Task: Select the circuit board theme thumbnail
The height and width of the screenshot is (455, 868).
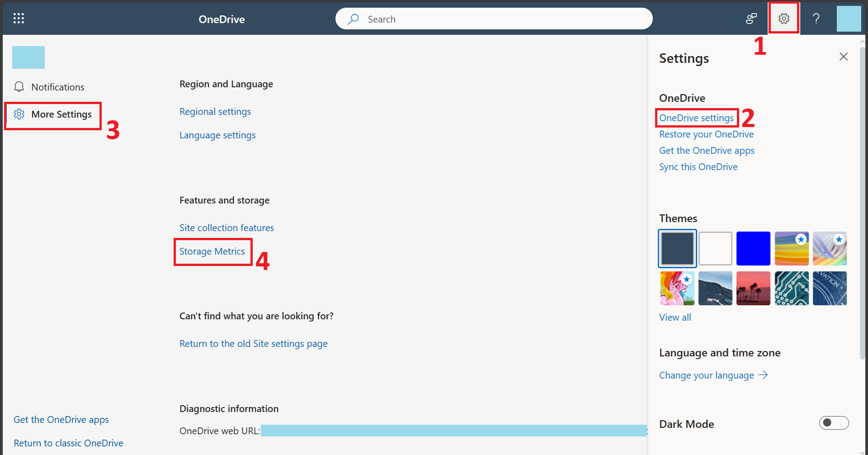Action: click(x=792, y=289)
